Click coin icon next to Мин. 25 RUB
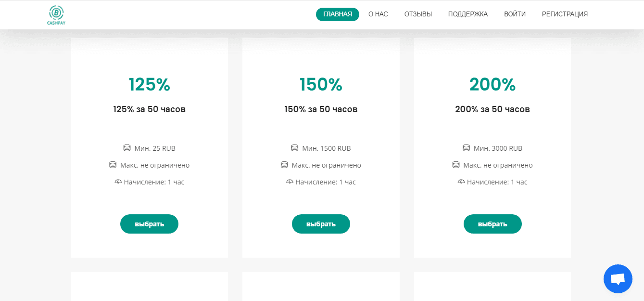This screenshot has width=644, height=301. 127,148
